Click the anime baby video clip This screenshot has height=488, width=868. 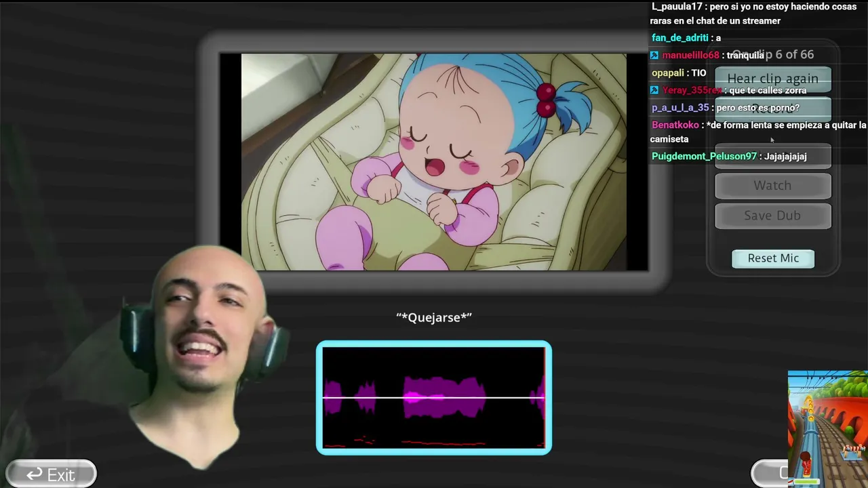434,162
